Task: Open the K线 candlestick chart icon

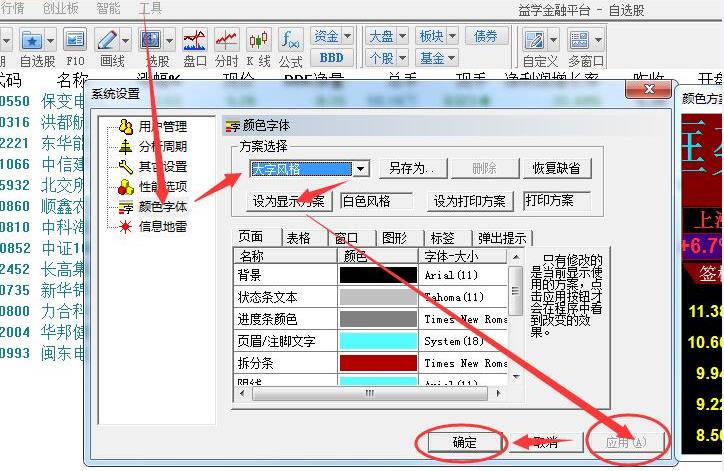Action: coord(259,40)
